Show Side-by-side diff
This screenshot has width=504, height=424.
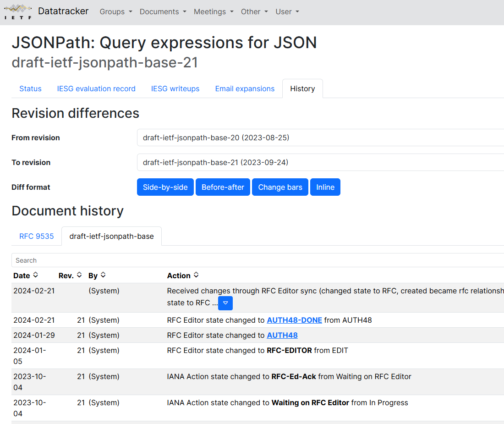(165, 187)
